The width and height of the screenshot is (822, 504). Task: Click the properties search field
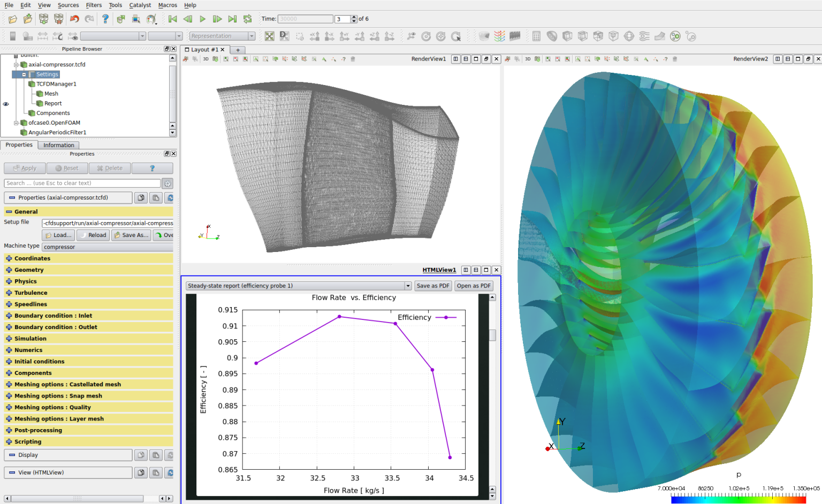tap(80, 183)
